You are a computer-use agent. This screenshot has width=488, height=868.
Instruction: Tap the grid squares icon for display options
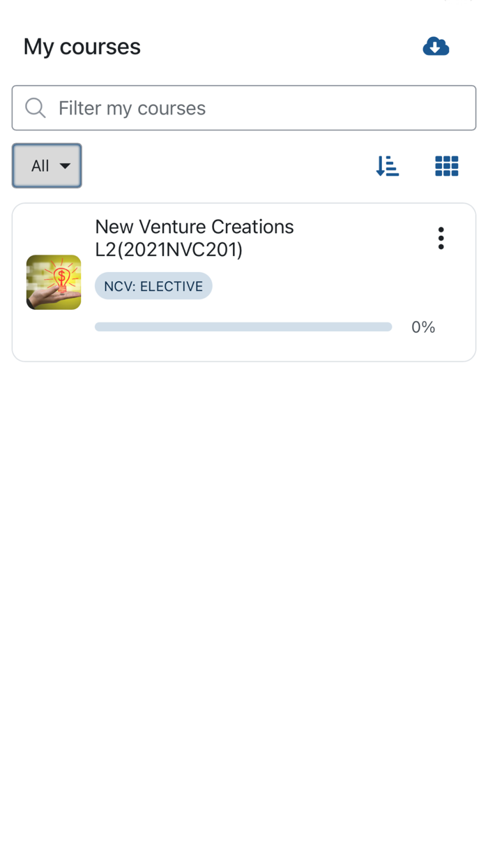click(446, 166)
